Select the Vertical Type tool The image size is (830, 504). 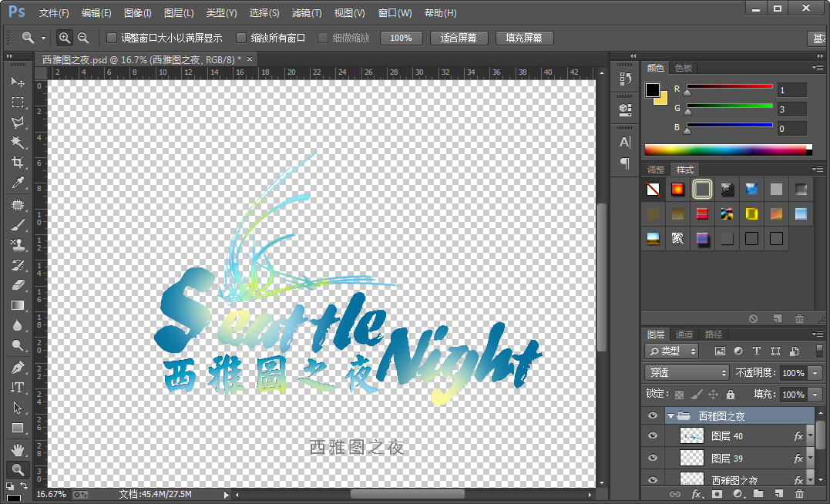(x=18, y=387)
